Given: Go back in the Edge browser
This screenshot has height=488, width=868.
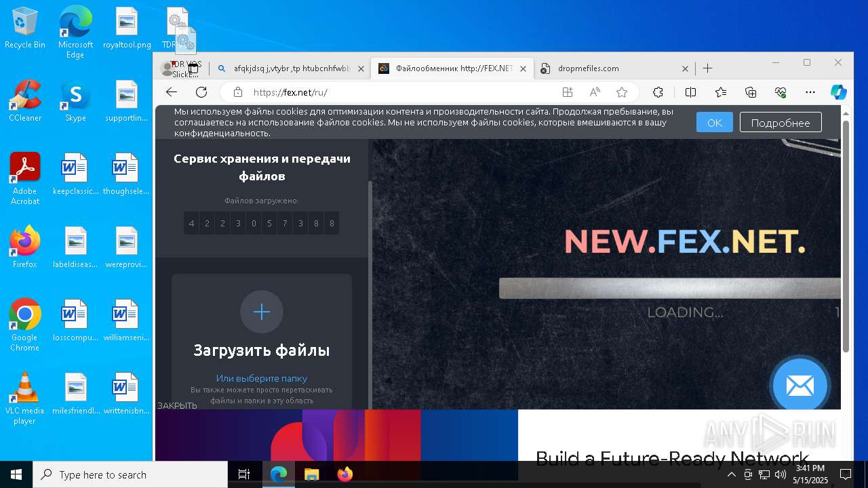Looking at the screenshot, I should [x=172, y=92].
